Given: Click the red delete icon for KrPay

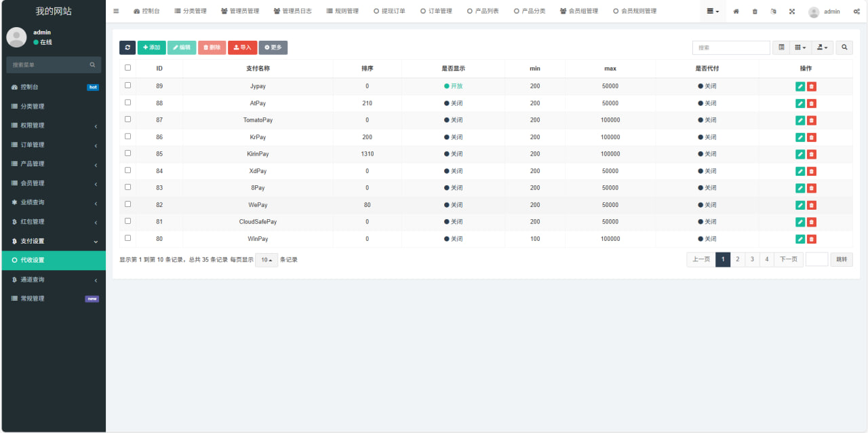Looking at the screenshot, I should click(x=812, y=137).
